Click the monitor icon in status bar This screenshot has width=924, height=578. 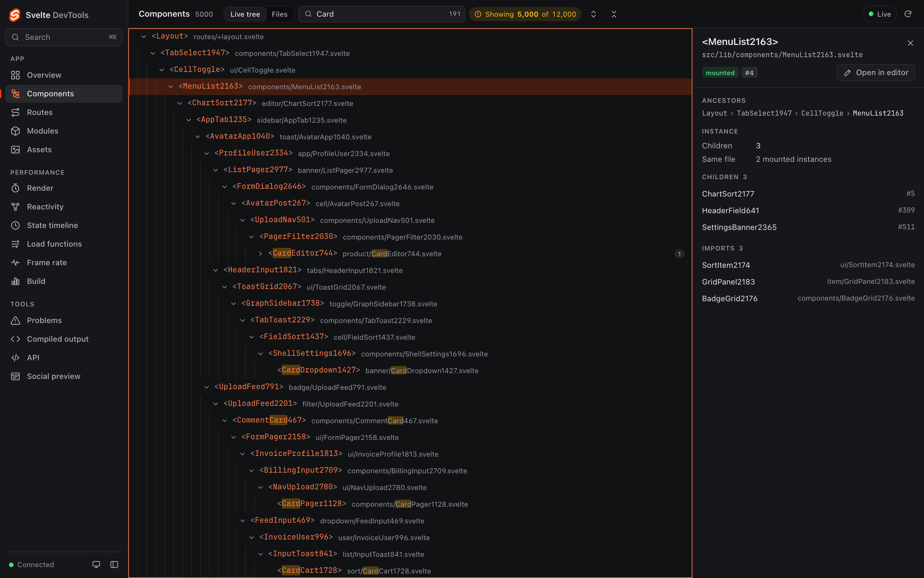pyautogui.click(x=96, y=565)
